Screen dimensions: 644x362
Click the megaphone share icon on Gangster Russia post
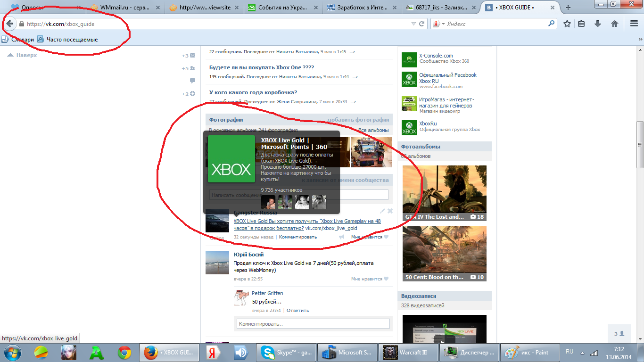click(x=342, y=237)
